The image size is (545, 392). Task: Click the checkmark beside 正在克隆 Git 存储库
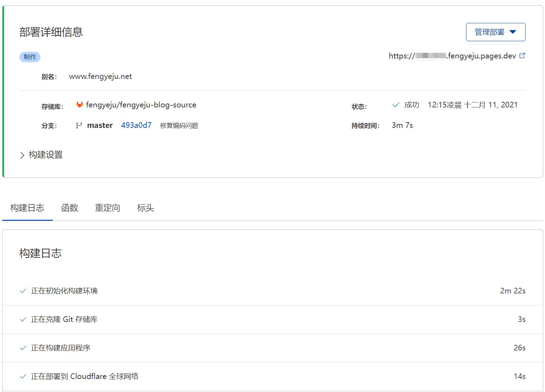(x=23, y=319)
